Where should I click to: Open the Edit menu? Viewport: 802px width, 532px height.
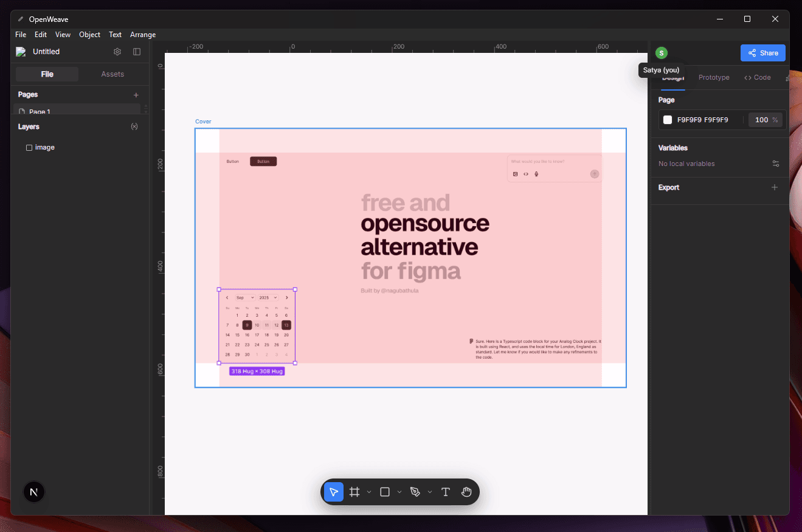coord(41,35)
